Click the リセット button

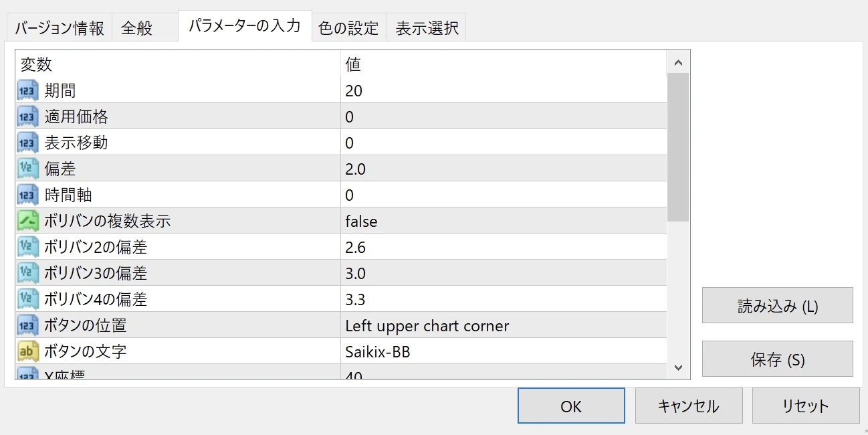point(805,406)
